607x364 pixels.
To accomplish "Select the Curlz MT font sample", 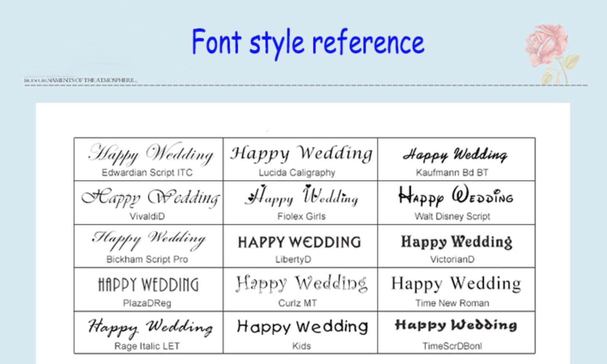I will coord(301,284).
